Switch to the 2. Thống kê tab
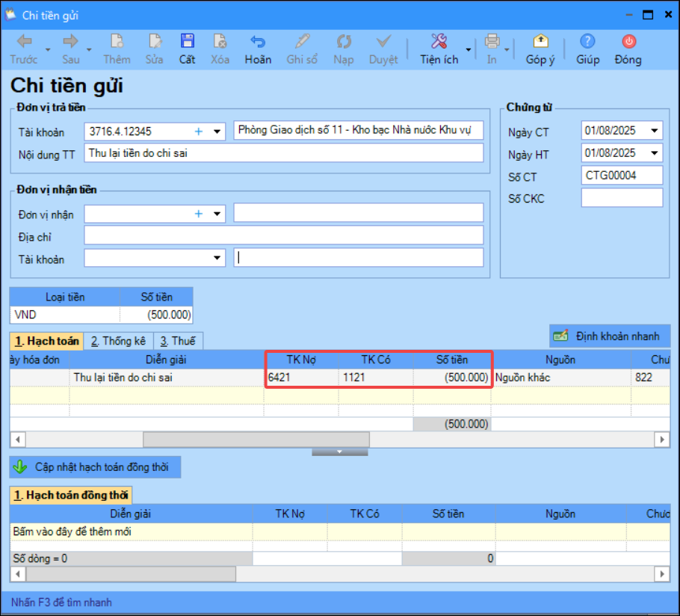Screen dimensions: 680x616 pos(118,341)
